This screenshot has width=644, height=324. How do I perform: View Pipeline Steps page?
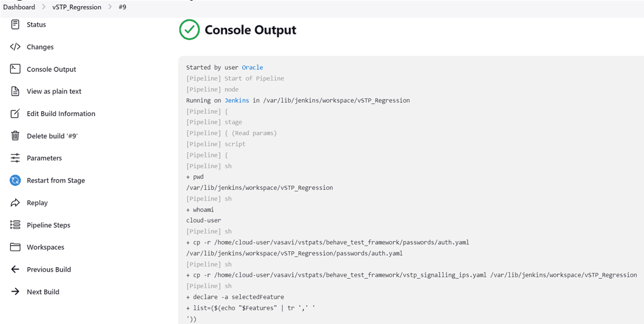(48, 225)
